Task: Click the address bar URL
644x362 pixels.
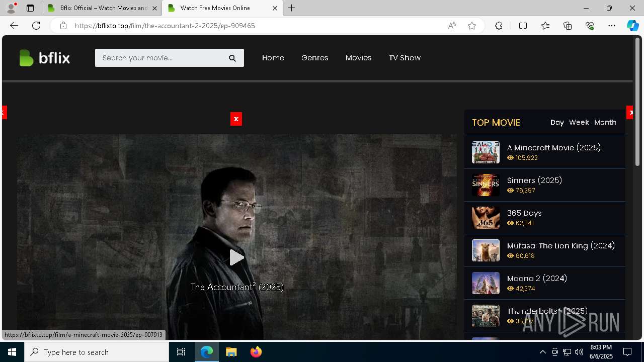Action: pos(165,26)
